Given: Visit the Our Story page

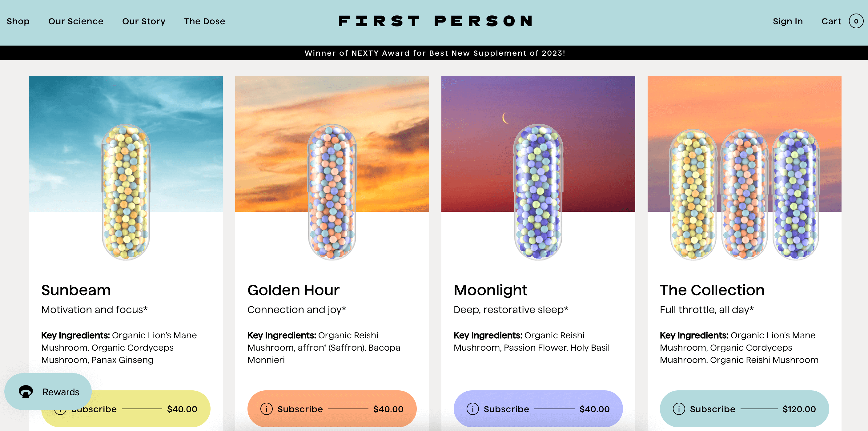Looking at the screenshot, I should 143,21.
